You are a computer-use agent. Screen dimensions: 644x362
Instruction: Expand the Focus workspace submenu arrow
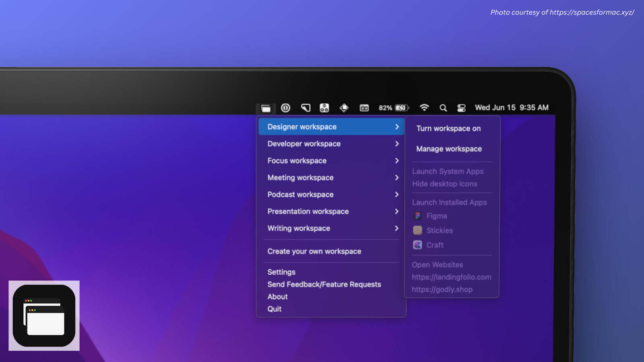coord(397,160)
